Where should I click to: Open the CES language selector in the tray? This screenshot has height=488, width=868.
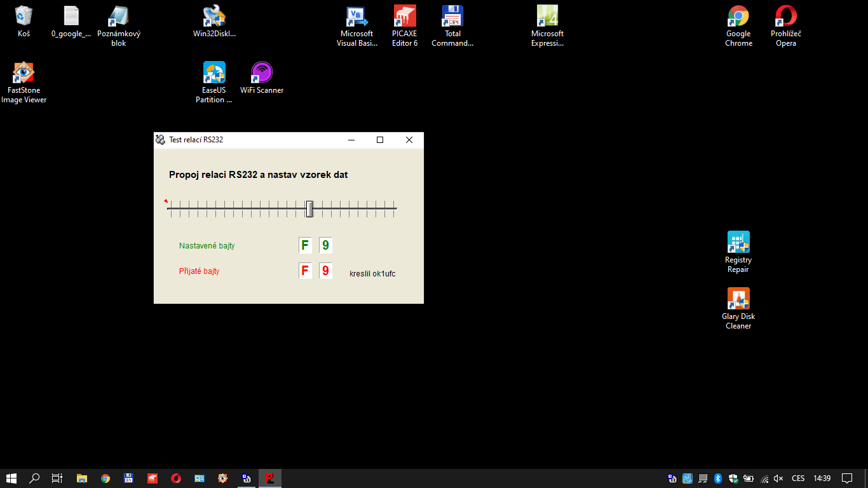[797, 478]
